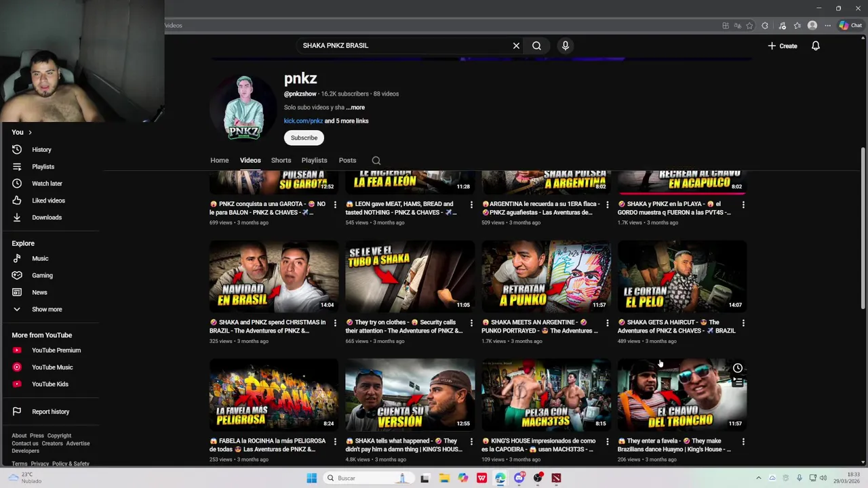Open the notifications bell
This screenshot has height=488, width=868.
pyautogui.click(x=816, y=45)
